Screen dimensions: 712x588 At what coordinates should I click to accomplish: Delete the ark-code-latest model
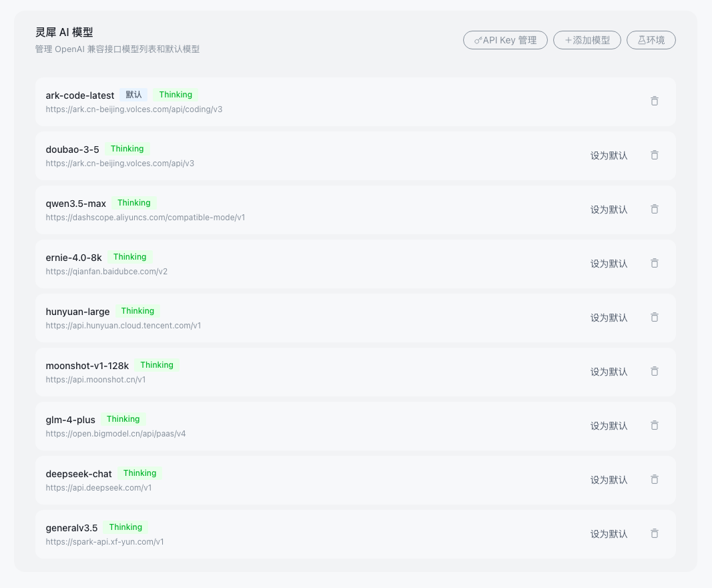(x=654, y=101)
